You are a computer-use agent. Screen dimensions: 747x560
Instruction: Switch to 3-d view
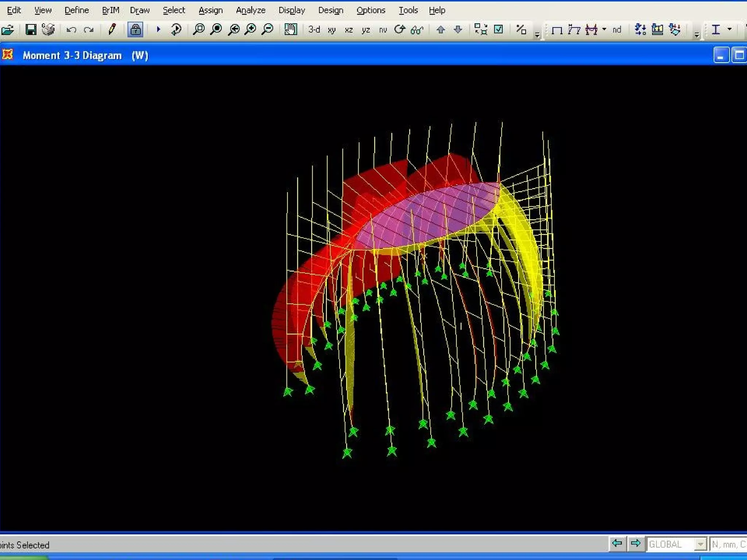click(x=314, y=30)
